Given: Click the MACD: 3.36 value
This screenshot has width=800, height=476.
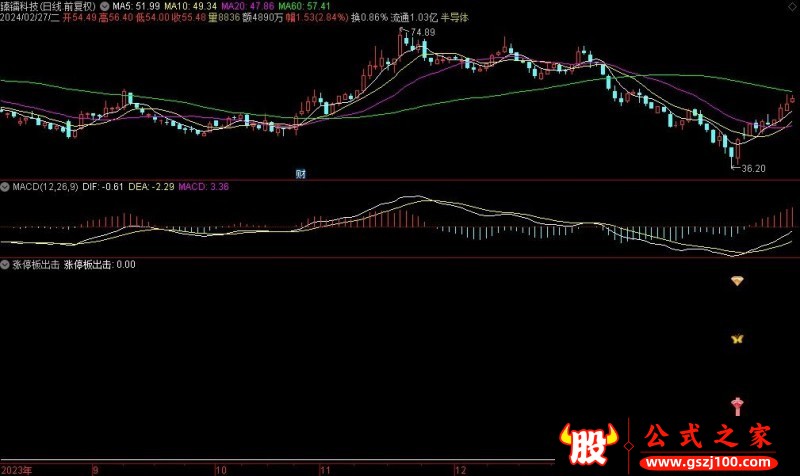Looking at the screenshot, I should point(204,187).
